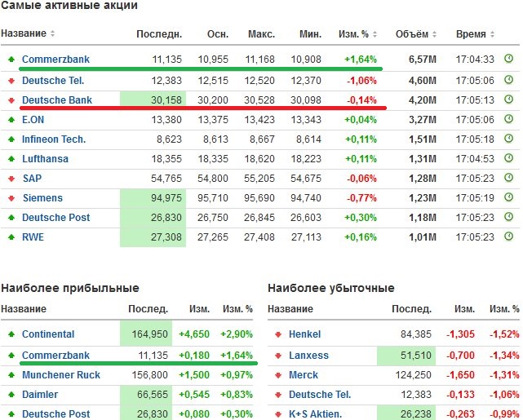
Task: Click Merck change value -1,650
Action: [x=461, y=375]
